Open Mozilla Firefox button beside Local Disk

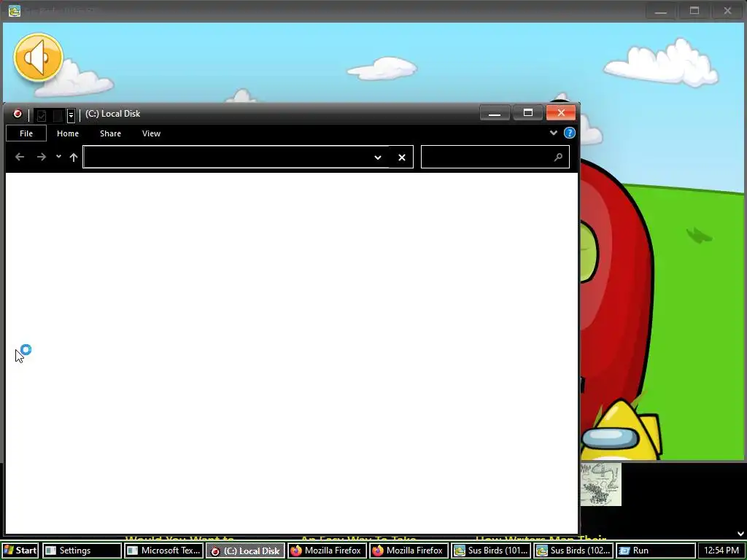[328, 551]
